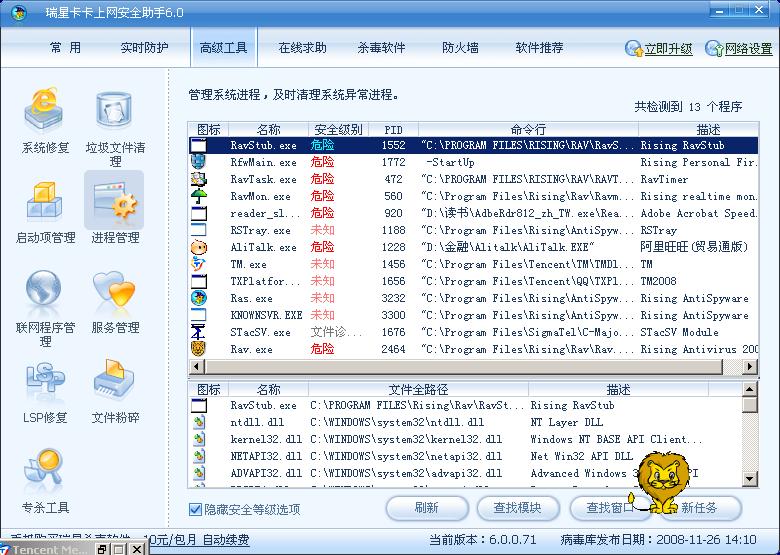Click the NETAPI32.dll module file icon
Image resolution: width=780 pixels, height=555 pixels.
pos(199,456)
